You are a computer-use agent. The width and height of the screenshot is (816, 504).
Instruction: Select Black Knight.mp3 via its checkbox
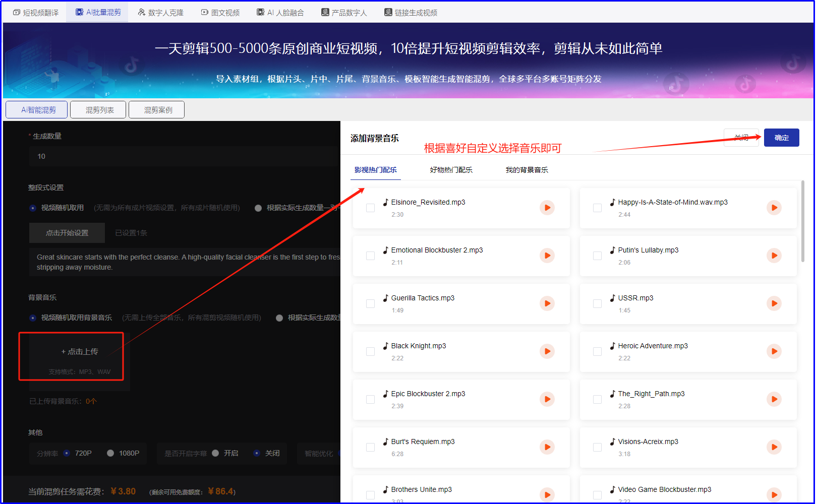(370, 351)
